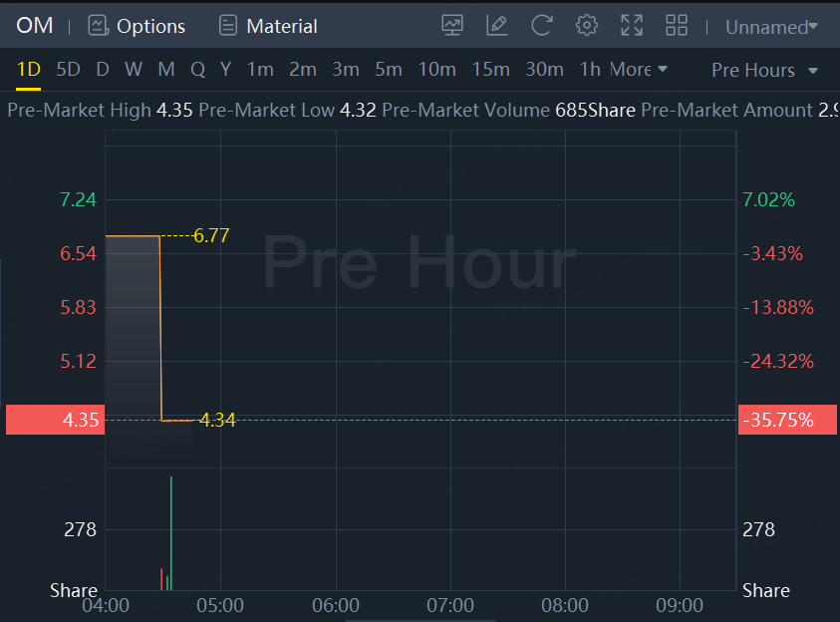Select the 1D timeframe
The height and width of the screenshot is (622, 840).
(28, 70)
